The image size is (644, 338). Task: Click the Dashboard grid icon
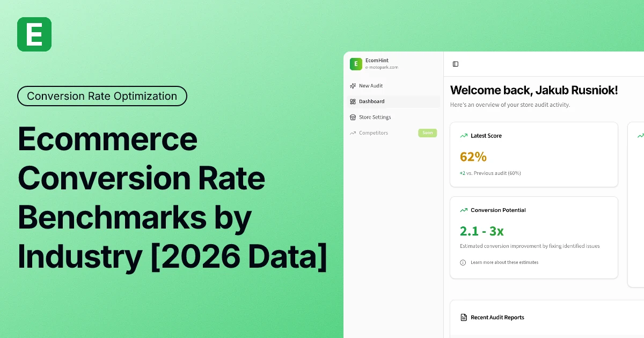(353, 101)
